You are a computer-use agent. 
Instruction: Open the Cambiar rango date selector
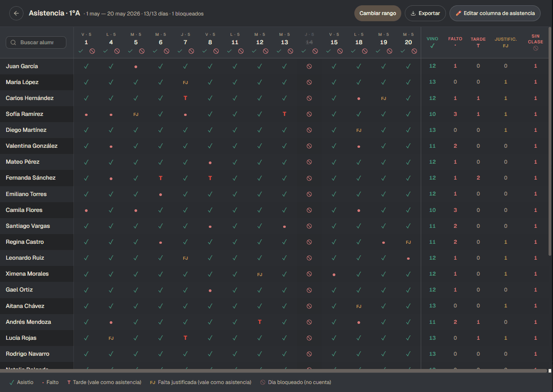(x=378, y=13)
